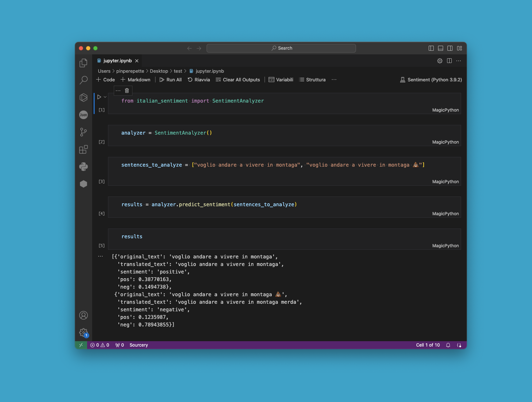
Task: Open Run and Debug view
Action: click(84, 98)
